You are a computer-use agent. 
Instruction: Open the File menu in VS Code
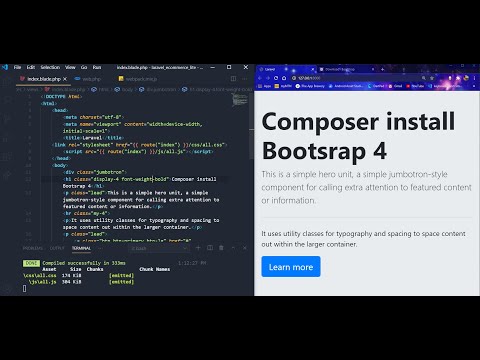(x=17, y=67)
